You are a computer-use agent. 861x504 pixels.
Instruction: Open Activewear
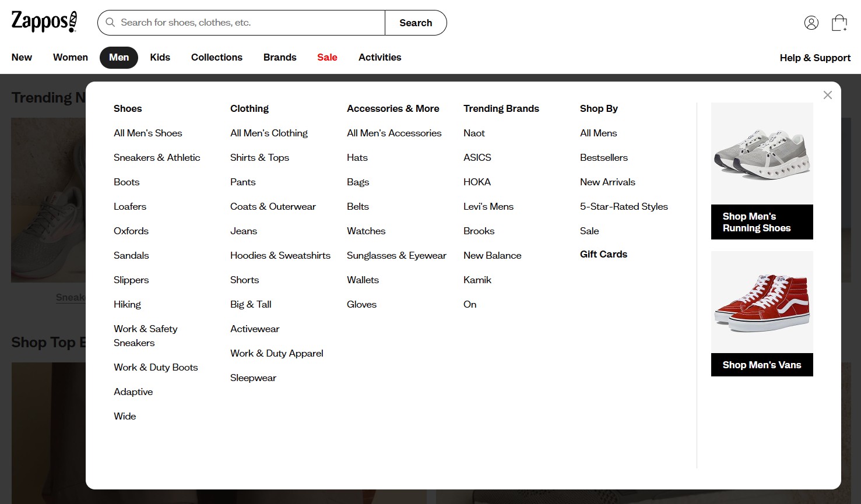255,329
